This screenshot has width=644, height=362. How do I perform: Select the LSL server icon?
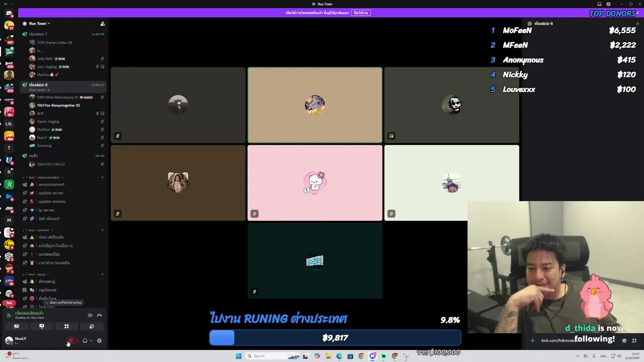(9, 124)
